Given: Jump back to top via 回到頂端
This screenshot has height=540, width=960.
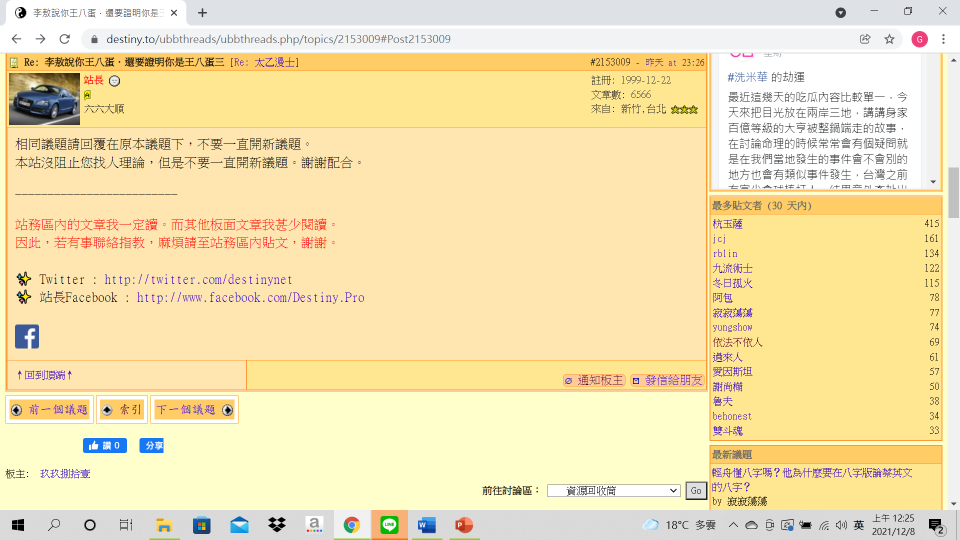Looking at the screenshot, I should pos(45,375).
